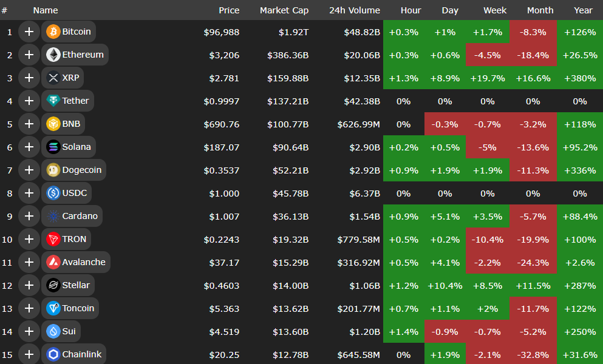Select the Week column header
Viewport: 603px width, 364px height.
point(495,10)
